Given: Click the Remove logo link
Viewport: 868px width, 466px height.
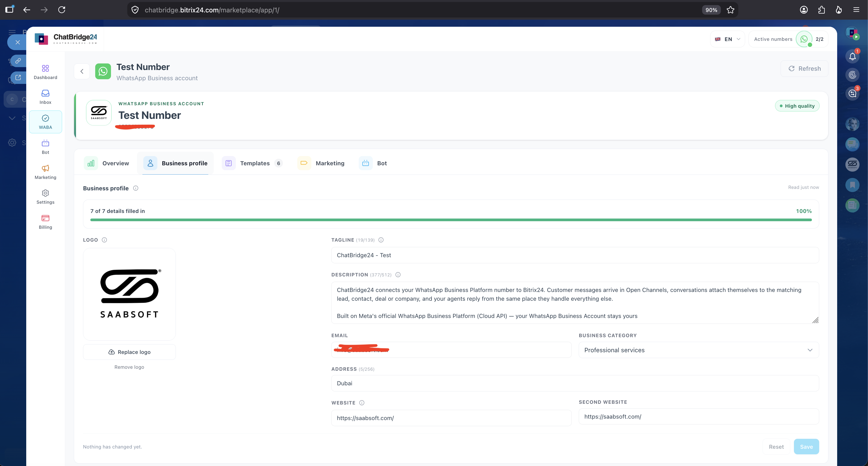Looking at the screenshot, I should pyautogui.click(x=129, y=367).
